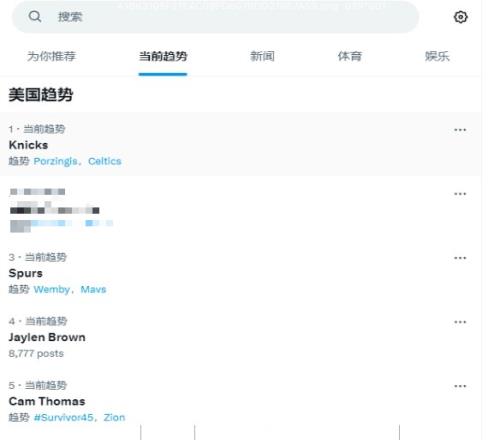Open more options for the Jaylen Brown trend

(460, 322)
